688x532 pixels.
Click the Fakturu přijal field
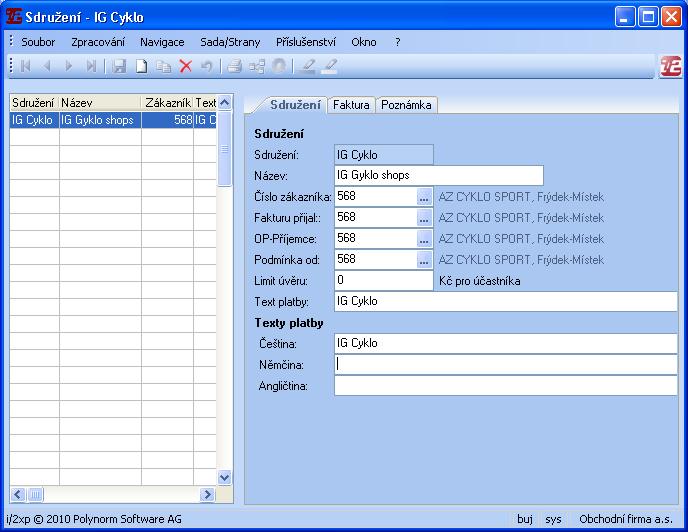coord(376,218)
